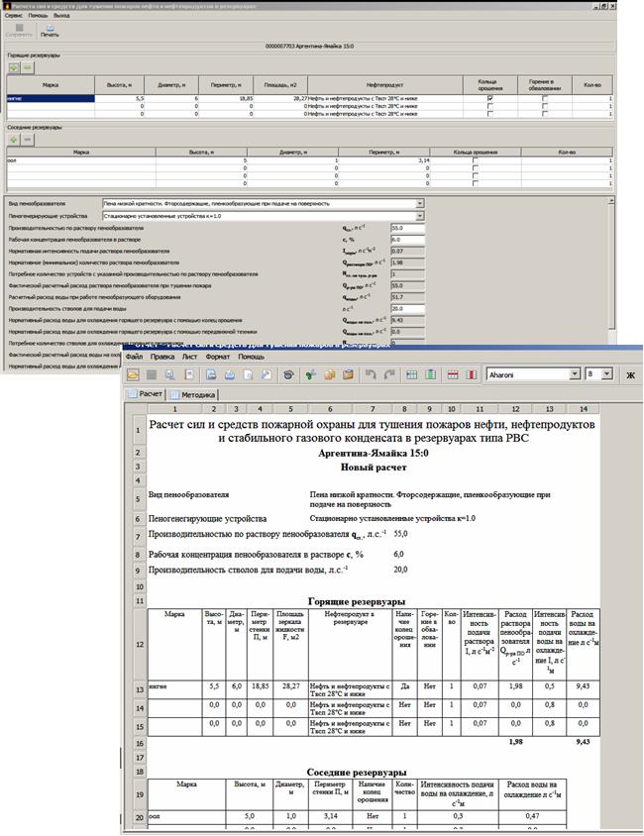
Task: Open the font size dropdown showing 8
Action: coord(606,375)
